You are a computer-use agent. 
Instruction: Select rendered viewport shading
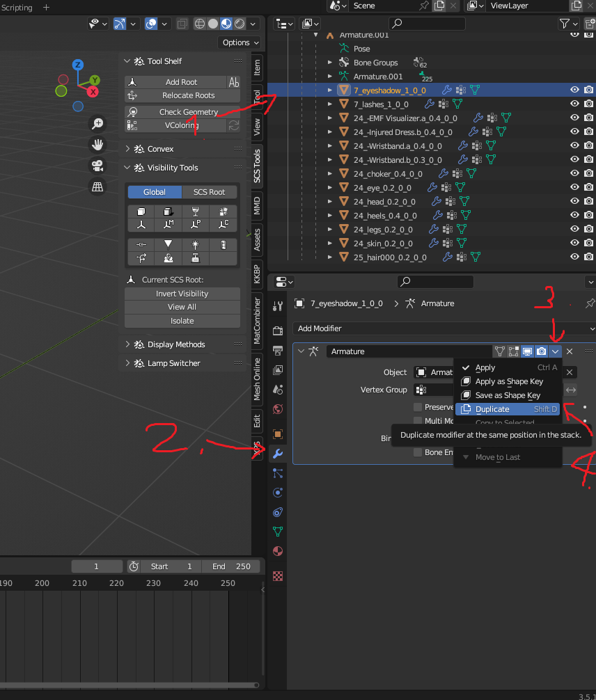240,24
